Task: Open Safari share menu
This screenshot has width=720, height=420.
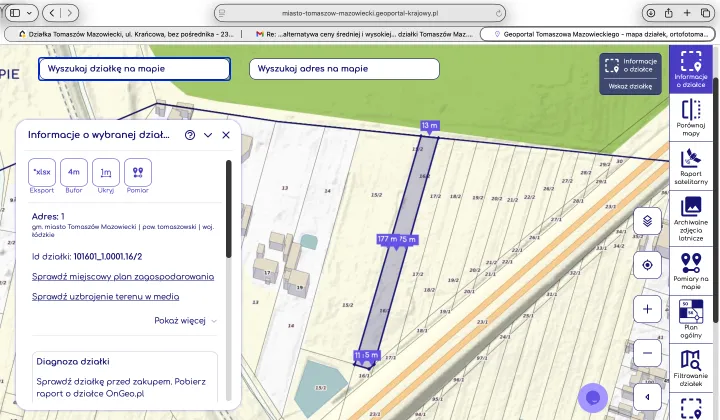Action: pos(669,13)
